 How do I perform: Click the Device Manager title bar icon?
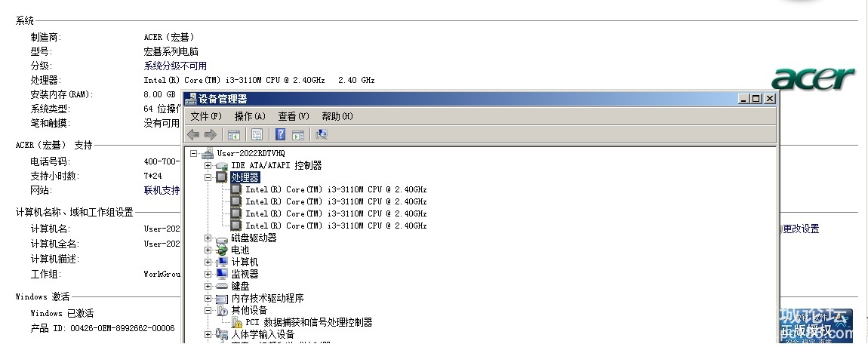190,99
